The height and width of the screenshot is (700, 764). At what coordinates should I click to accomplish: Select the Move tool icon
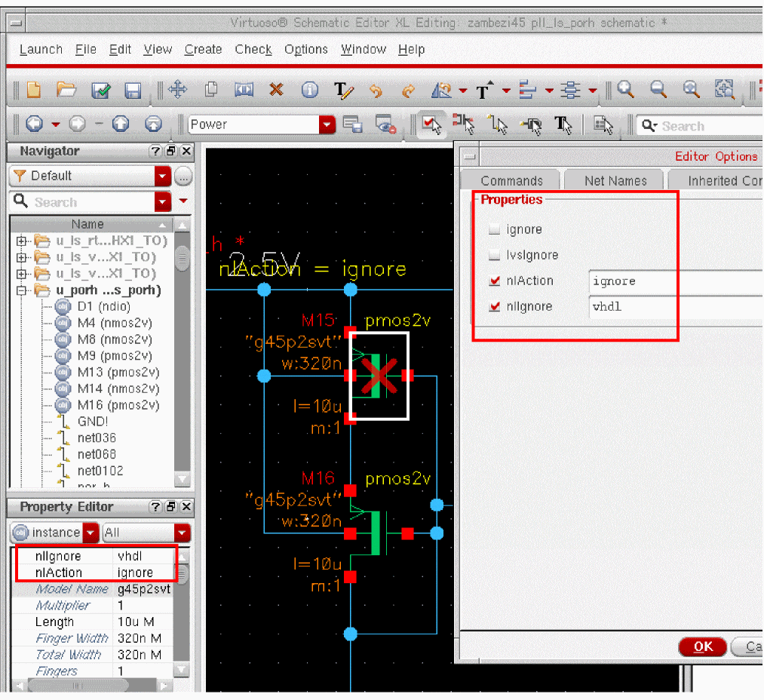coord(177,91)
